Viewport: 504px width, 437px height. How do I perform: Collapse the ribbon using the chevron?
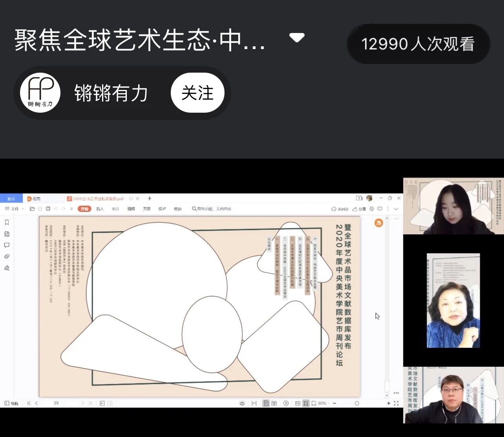tap(396, 208)
